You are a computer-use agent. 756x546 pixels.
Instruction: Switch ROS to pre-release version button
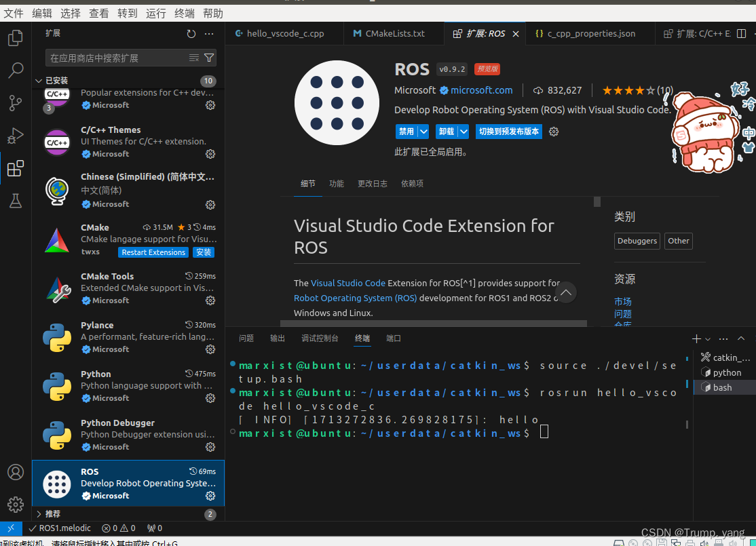point(509,132)
